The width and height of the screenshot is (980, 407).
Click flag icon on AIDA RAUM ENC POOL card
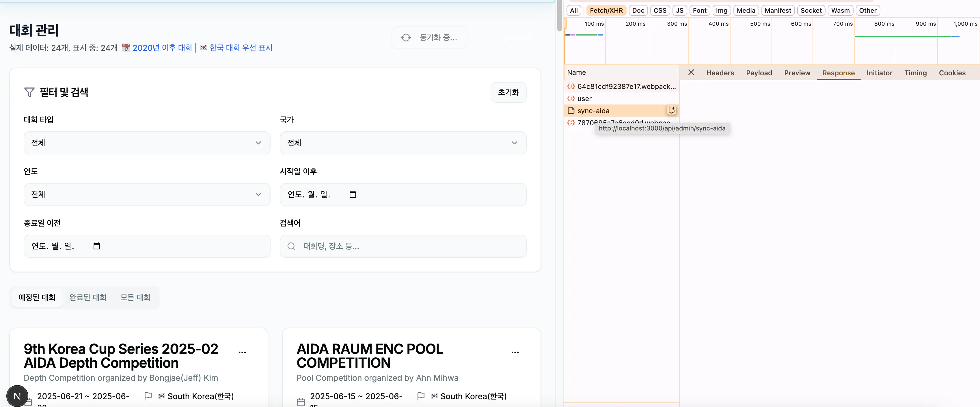click(421, 396)
